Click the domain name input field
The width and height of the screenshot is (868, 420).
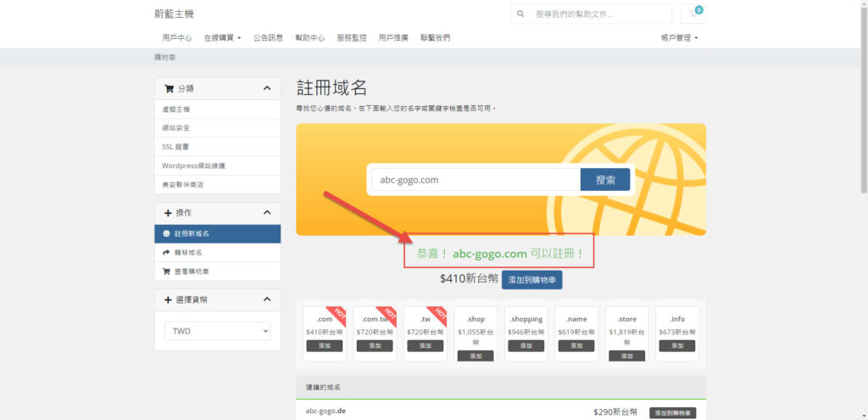click(x=474, y=180)
